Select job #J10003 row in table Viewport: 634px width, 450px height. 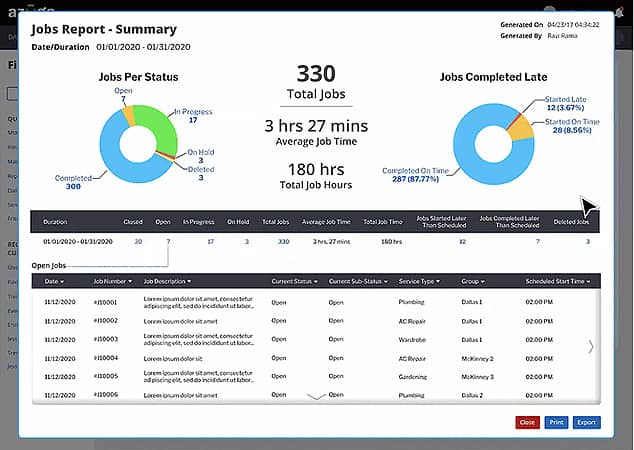pos(105,339)
